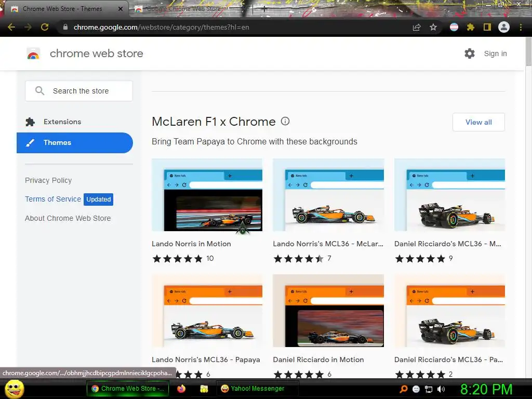Open the Chrome profile avatar
The width and height of the screenshot is (532, 399).
point(504,27)
